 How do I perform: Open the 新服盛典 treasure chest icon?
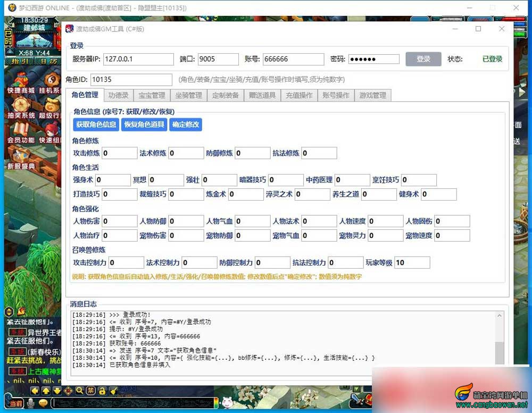tap(21, 158)
